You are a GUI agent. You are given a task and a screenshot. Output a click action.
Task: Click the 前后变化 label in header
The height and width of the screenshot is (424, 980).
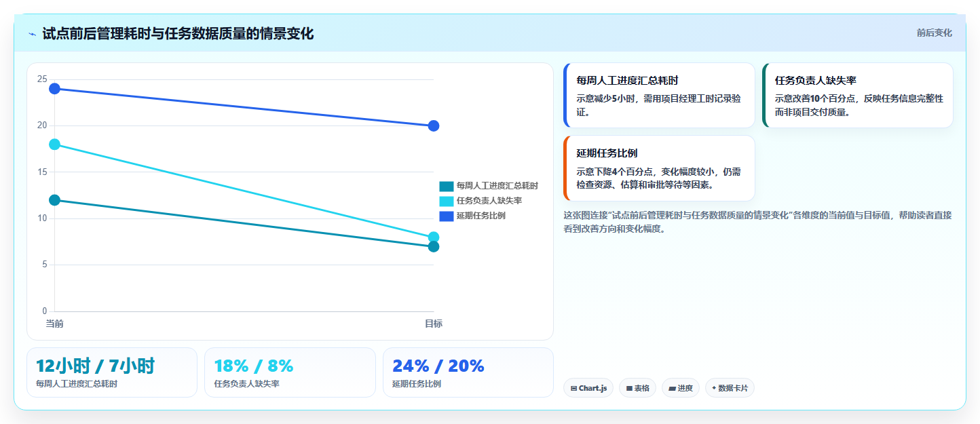[x=934, y=33]
